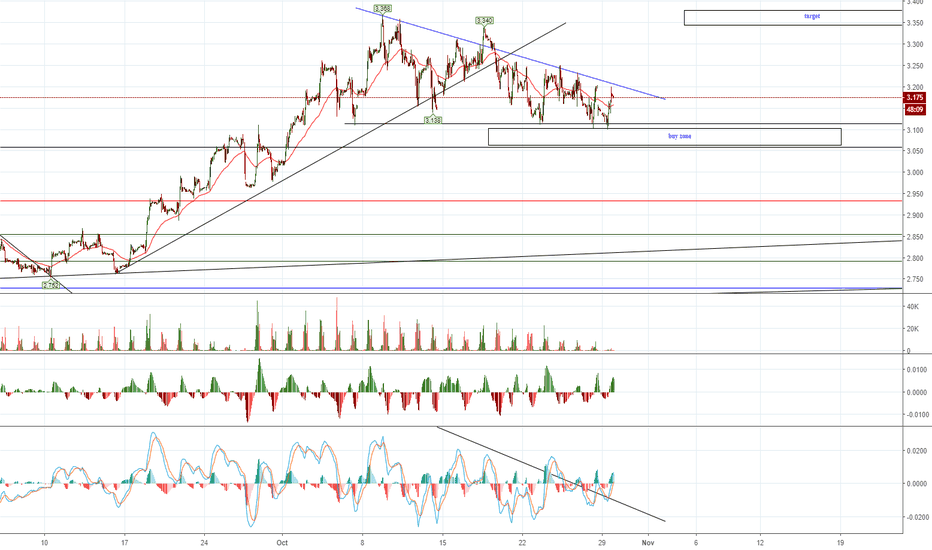The width and height of the screenshot is (932, 550).
Task: Click the 'Oct' date axis label
Action: click(282, 543)
